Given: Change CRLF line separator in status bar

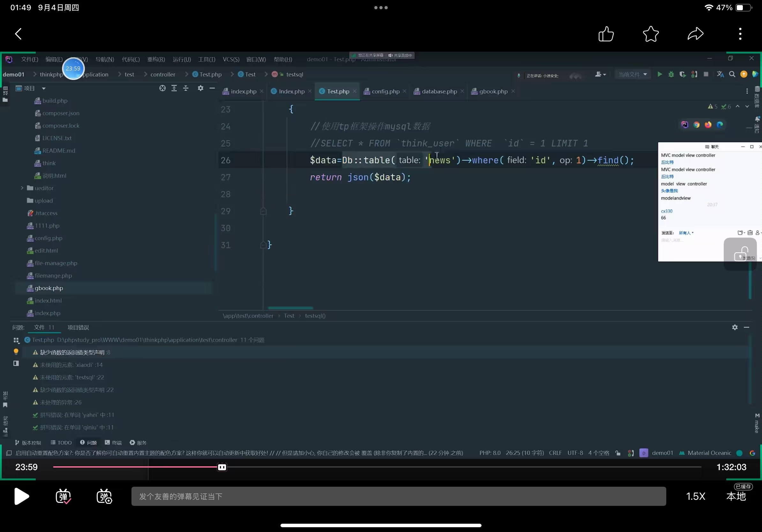Looking at the screenshot, I should [x=555, y=453].
